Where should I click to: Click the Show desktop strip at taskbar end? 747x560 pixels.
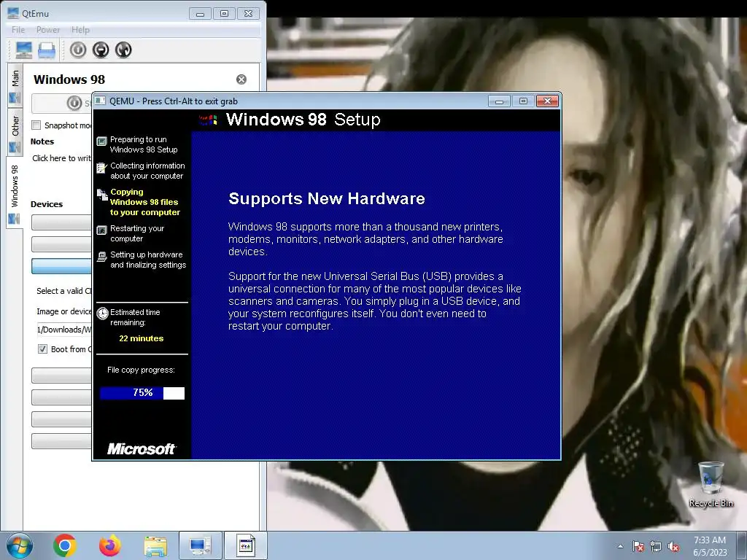[x=742, y=545]
